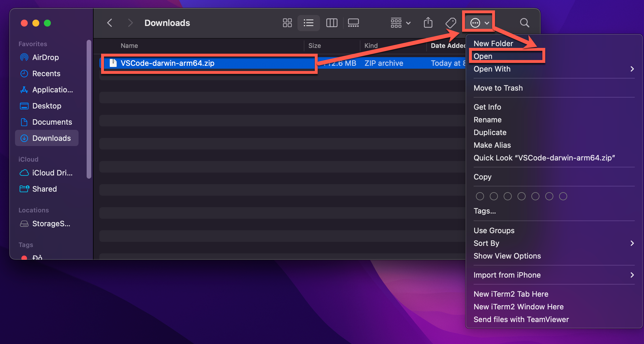
Task: Open the context menu dropdown arrow
Action: tap(486, 23)
